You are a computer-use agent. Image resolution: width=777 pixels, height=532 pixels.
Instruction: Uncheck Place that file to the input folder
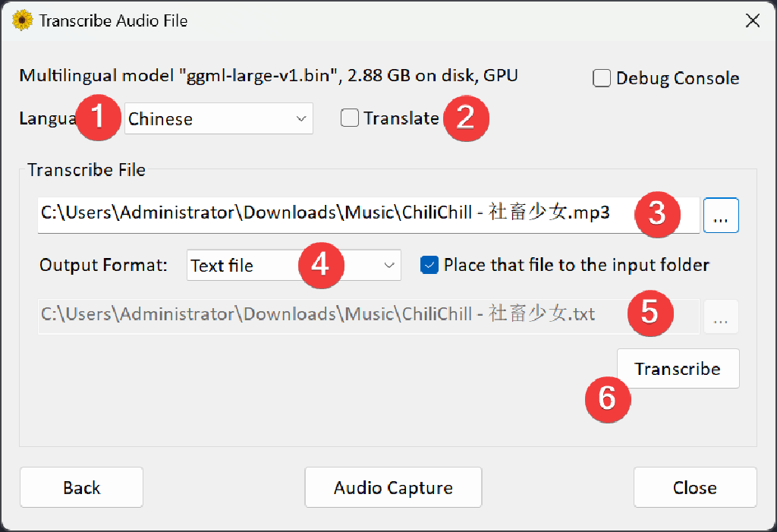(x=429, y=265)
